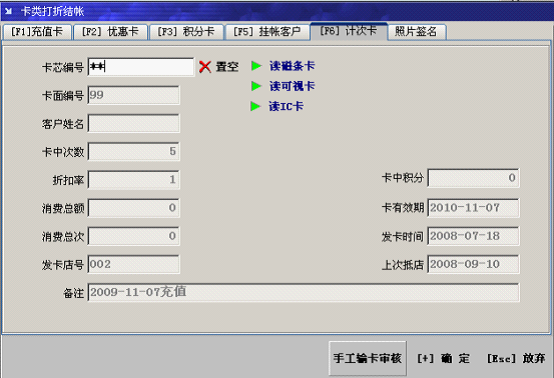Click the 卡中积分 field

473,178
